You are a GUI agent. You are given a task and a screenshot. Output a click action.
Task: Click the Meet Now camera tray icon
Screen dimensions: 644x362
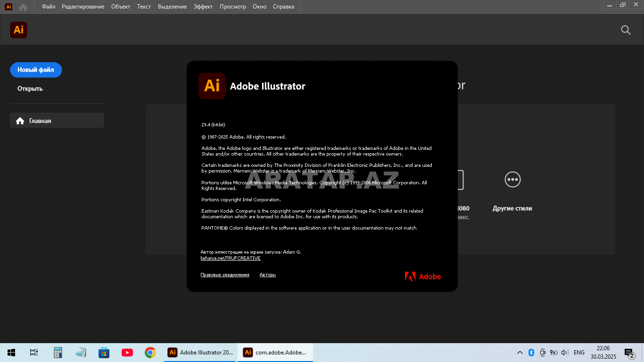[x=543, y=352]
